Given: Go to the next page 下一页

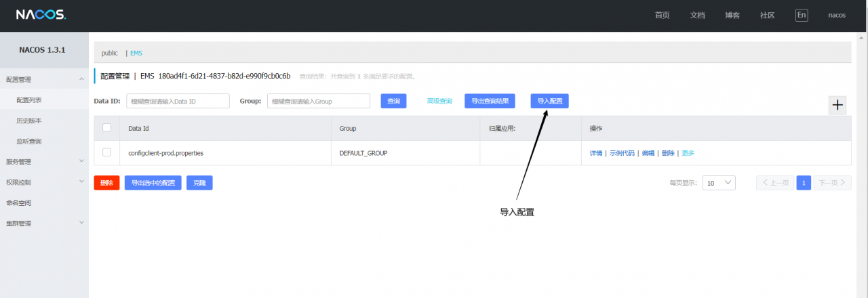Looking at the screenshot, I should [x=832, y=183].
